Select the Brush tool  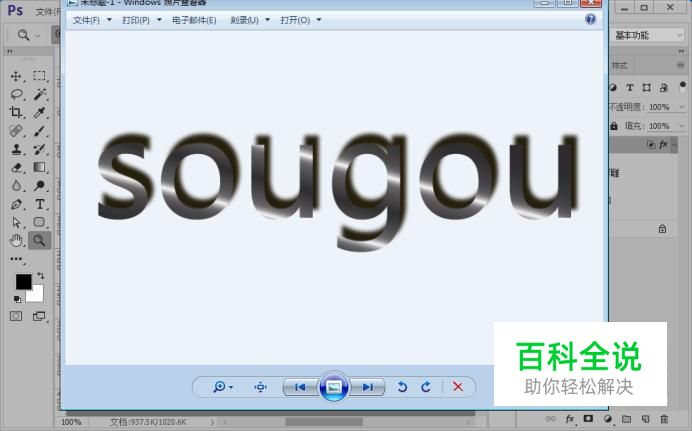(x=39, y=131)
